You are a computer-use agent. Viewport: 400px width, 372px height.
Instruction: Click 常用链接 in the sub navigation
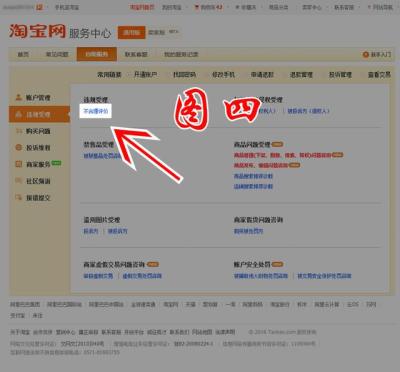109,75
